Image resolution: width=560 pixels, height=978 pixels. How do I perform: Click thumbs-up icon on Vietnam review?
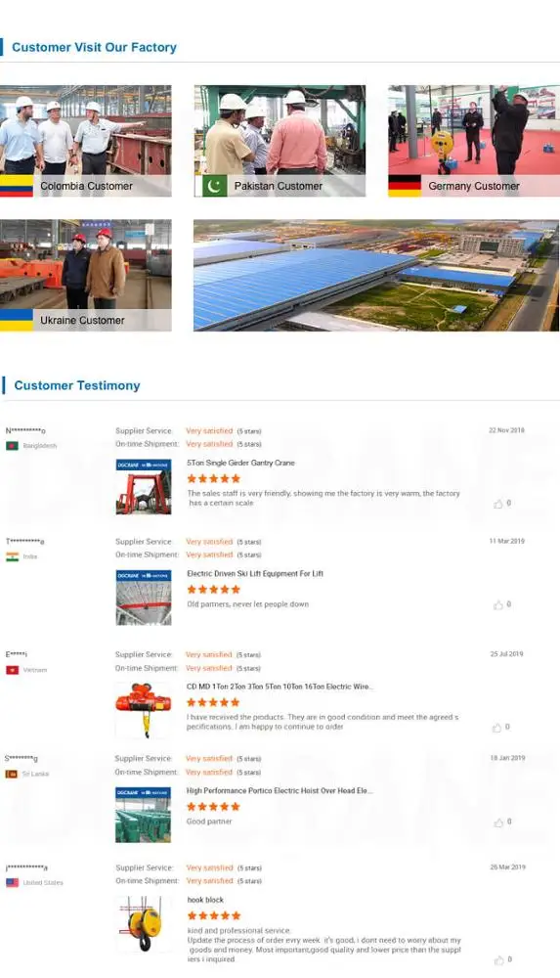(497, 728)
